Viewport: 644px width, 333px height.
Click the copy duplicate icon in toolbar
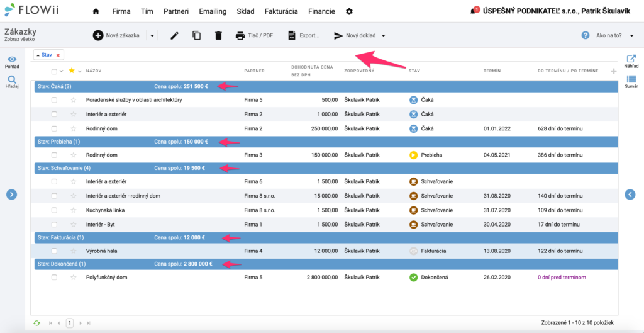coord(197,36)
